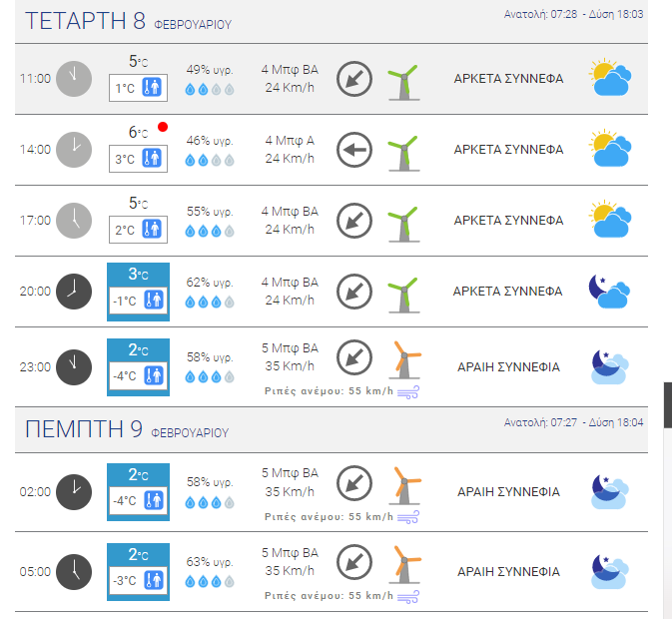Select the ΠΕΜΠΤΗ 9 day header
This screenshot has height=619, width=672.
[332, 429]
